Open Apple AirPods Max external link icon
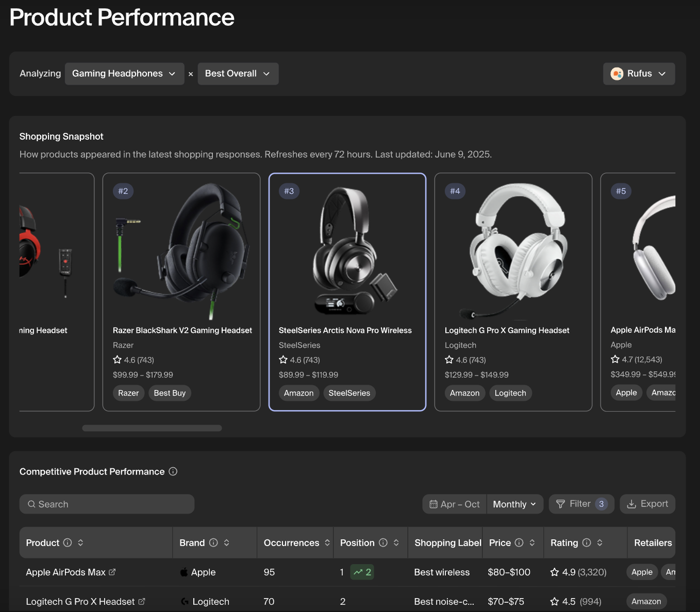Image resolution: width=700 pixels, height=612 pixels. 112,572
